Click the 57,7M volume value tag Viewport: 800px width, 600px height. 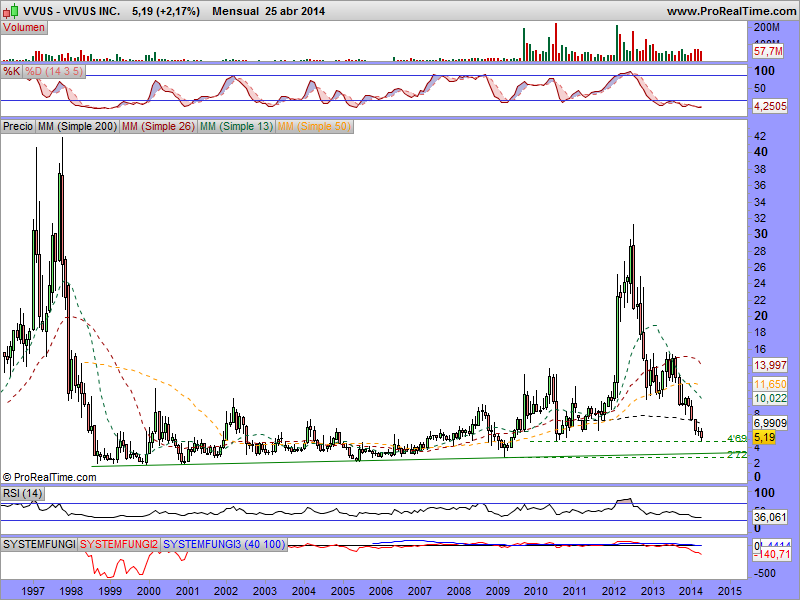[x=768, y=51]
